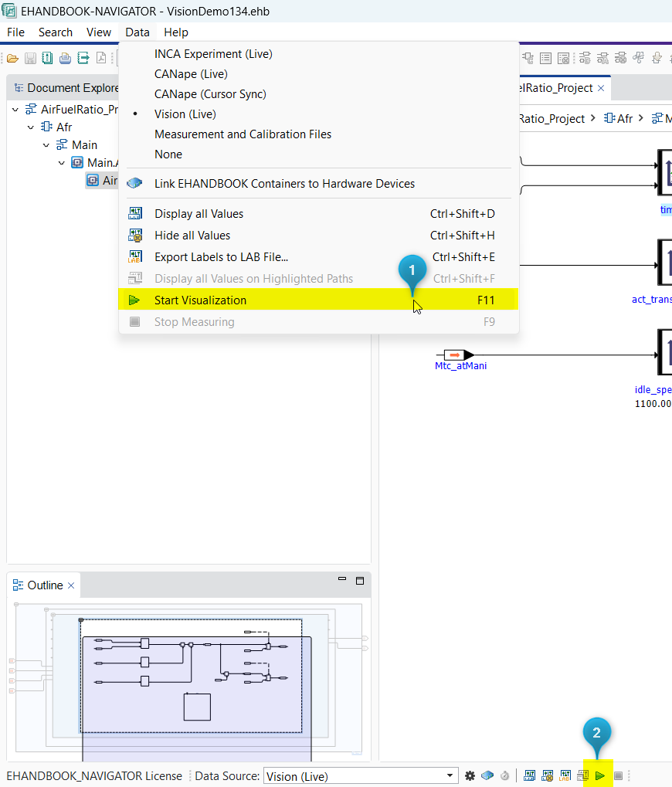Open the Search menu

click(x=55, y=32)
